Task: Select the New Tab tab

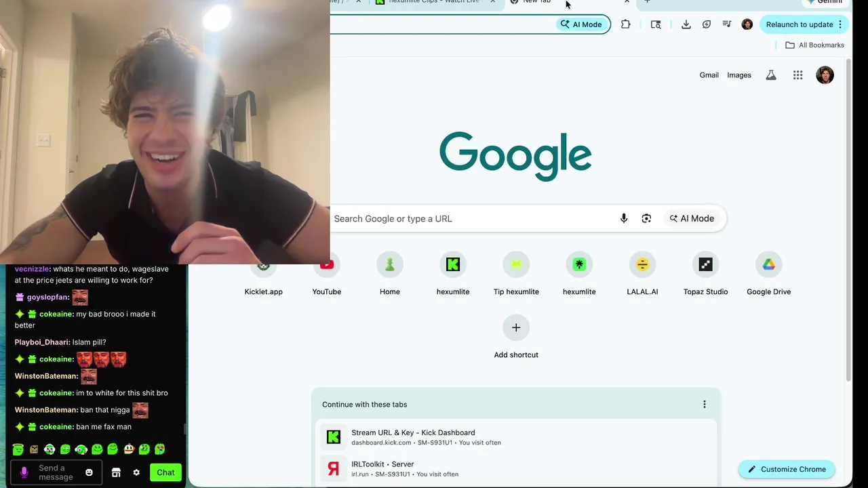Action: click(570, 2)
